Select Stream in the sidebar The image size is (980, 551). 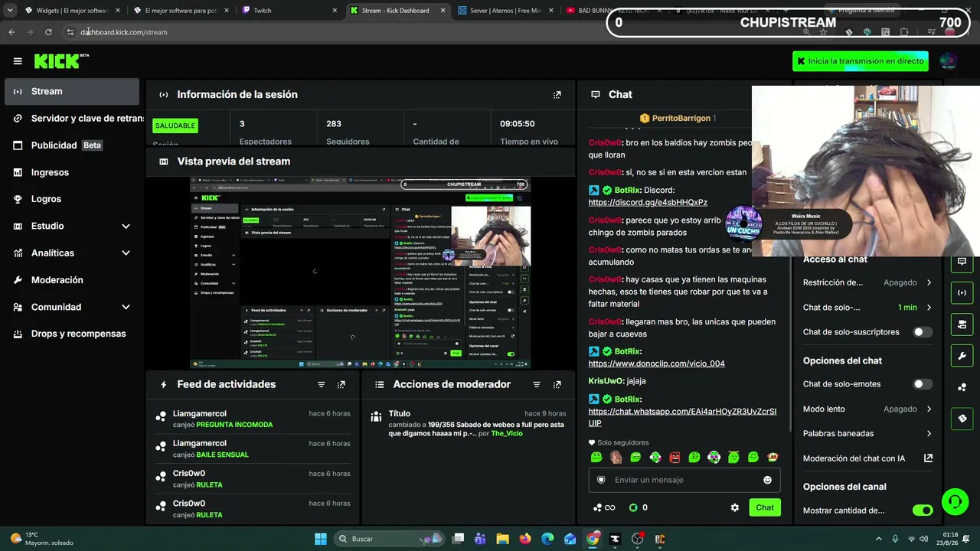pos(72,91)
